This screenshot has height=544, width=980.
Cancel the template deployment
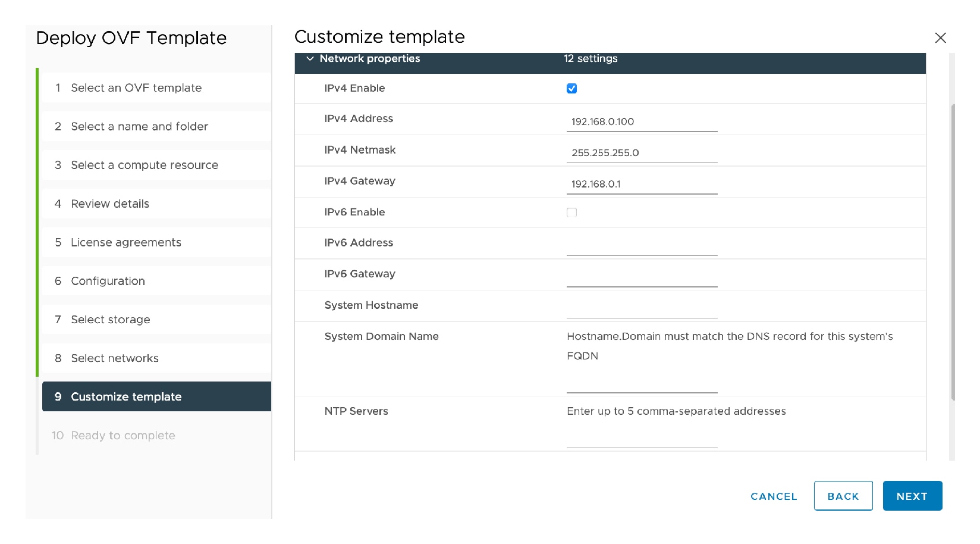(773, 496)
